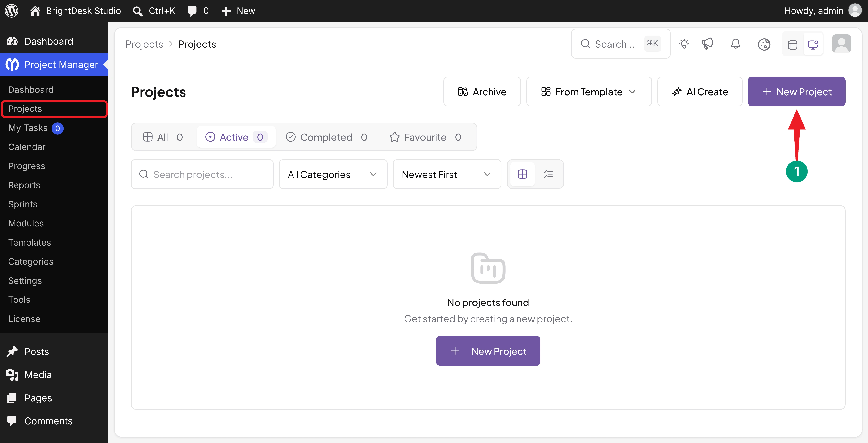Expand the All Categories dropdown
Image resolution: width=868 pixels, height=443 pixels.
(333, 174)
